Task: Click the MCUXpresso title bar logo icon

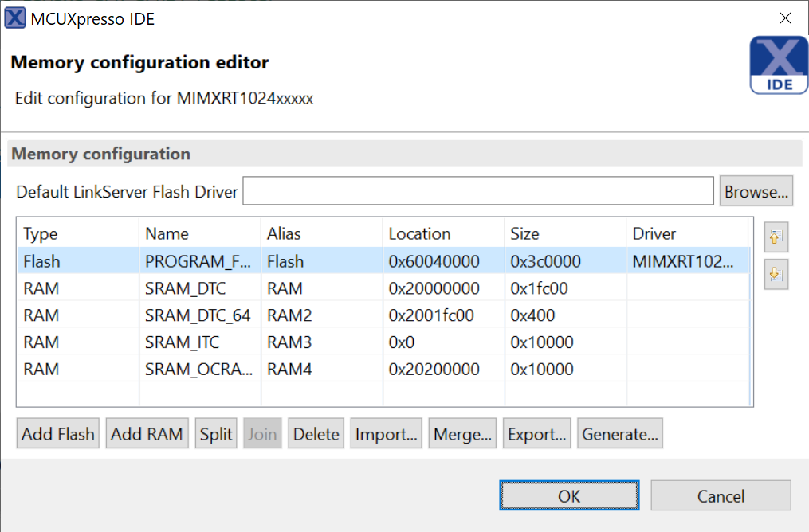Action: tap(15, 18)
